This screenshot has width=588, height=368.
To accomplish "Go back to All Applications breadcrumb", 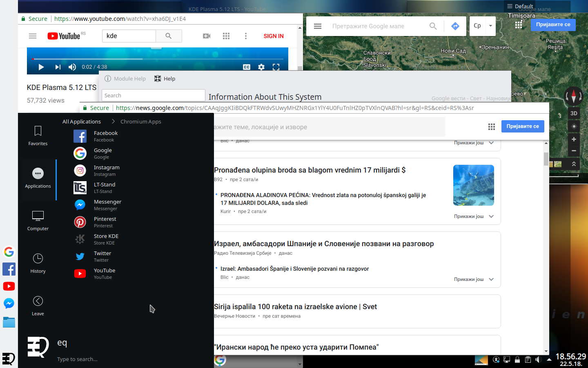I will coord(81,121).
